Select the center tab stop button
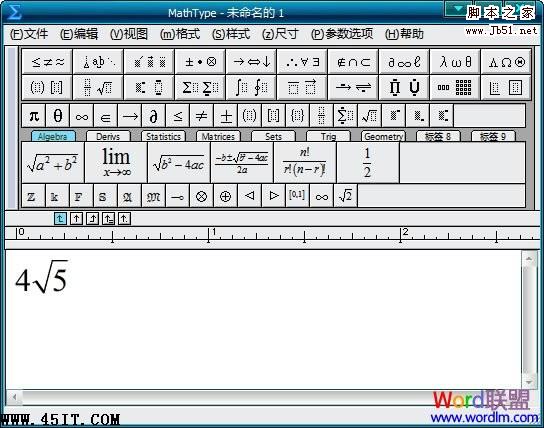 click(76, 219)
